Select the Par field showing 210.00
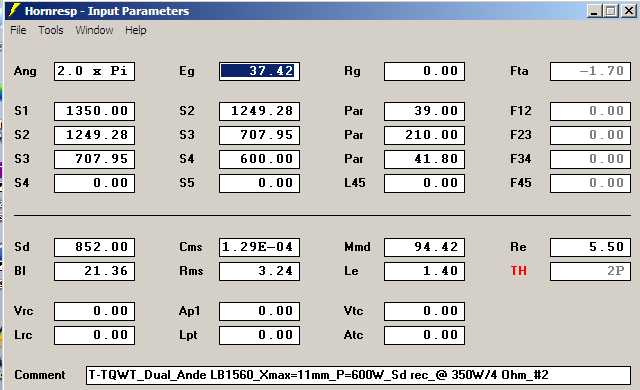Viewport: 640px width, 390px height. (424, 135)
